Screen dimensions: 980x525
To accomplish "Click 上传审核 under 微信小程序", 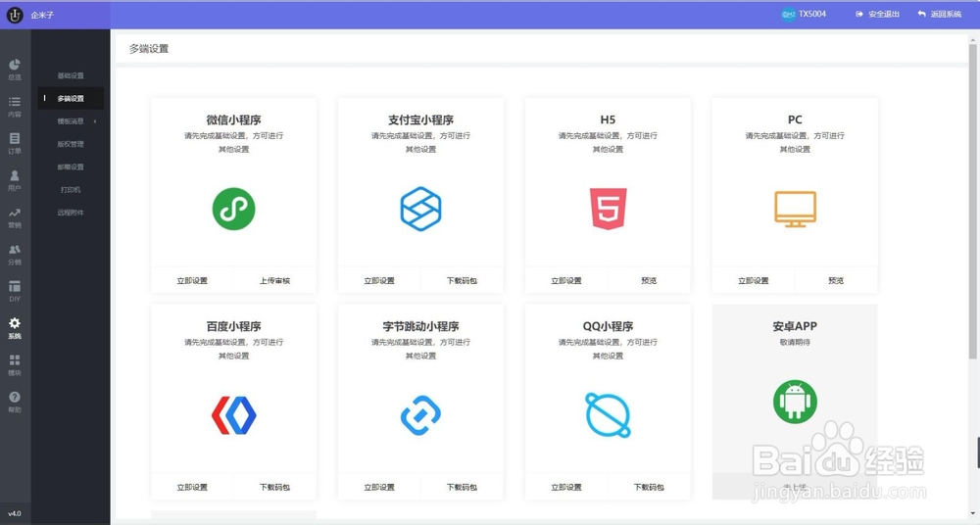I will coord(275,281).
